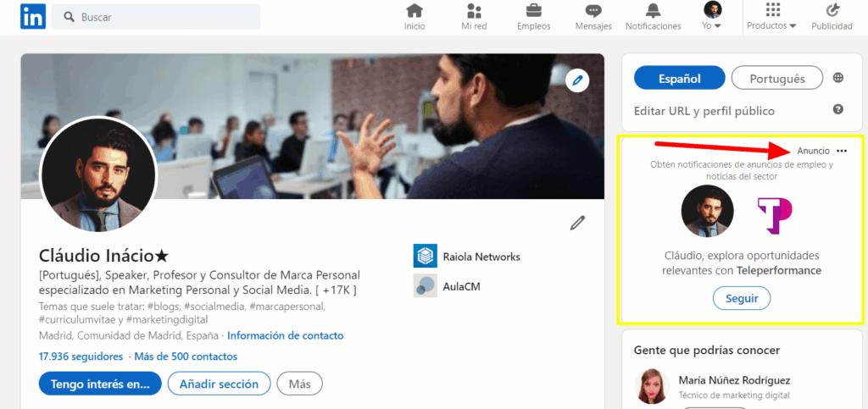
Task: Click the Cláudio Inácio profile name
Action: (103, 256)
